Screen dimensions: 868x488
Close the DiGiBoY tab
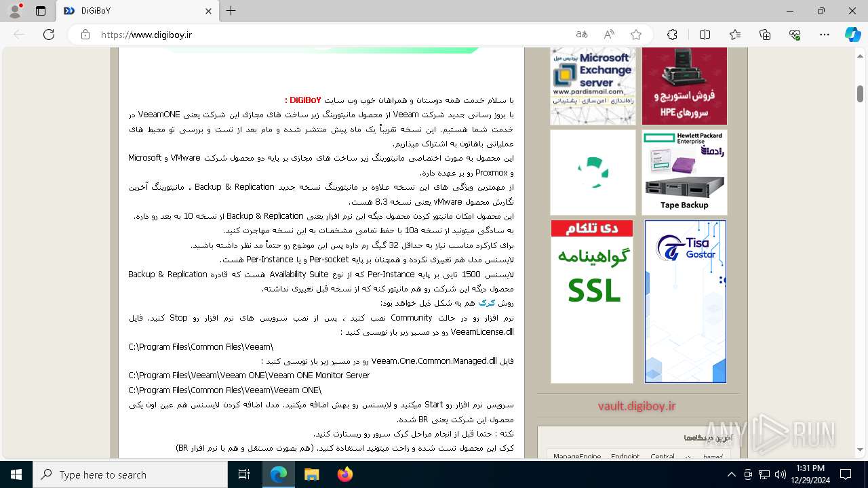coord(209,11)
